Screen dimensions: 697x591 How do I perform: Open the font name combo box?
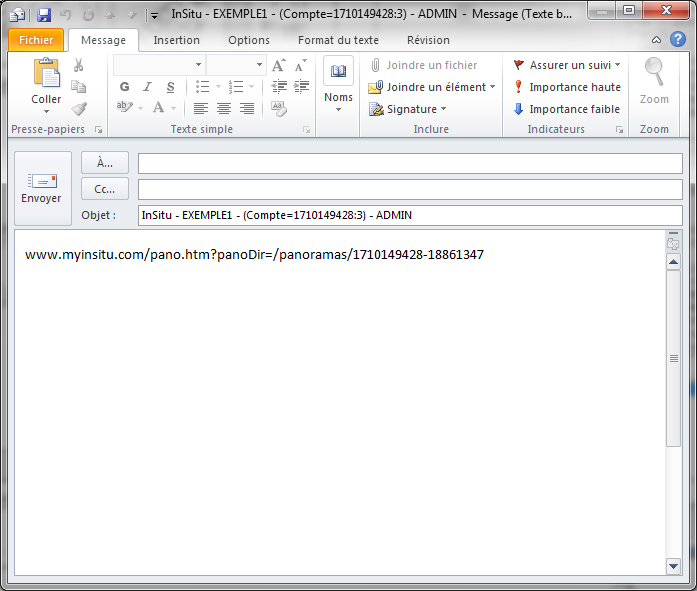(x=158, y=65)
